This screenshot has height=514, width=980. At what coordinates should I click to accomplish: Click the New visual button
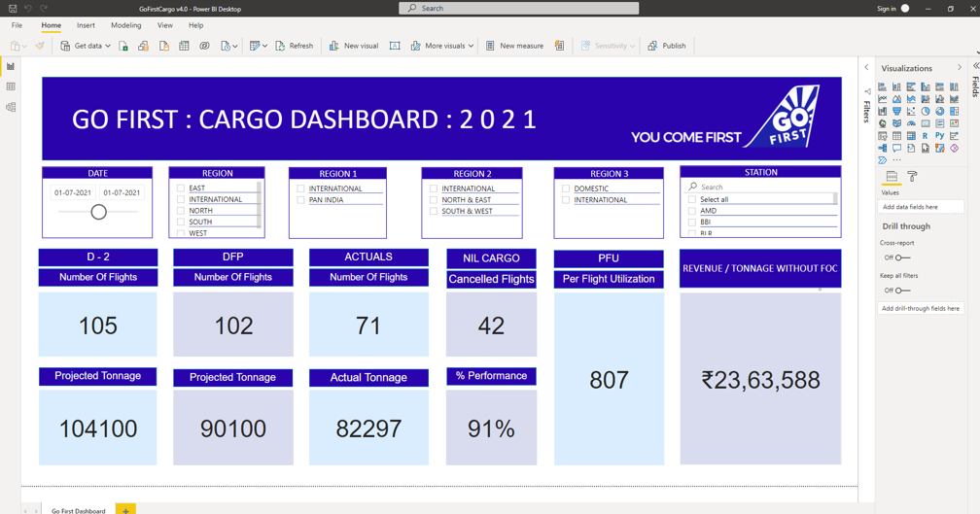pyautogui.click(x=353, y=46)
